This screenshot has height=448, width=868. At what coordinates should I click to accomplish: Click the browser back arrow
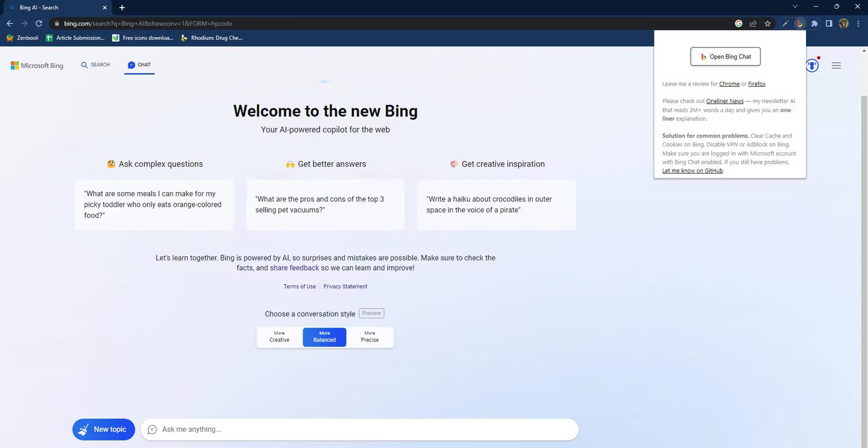click(x=10, y=24)
